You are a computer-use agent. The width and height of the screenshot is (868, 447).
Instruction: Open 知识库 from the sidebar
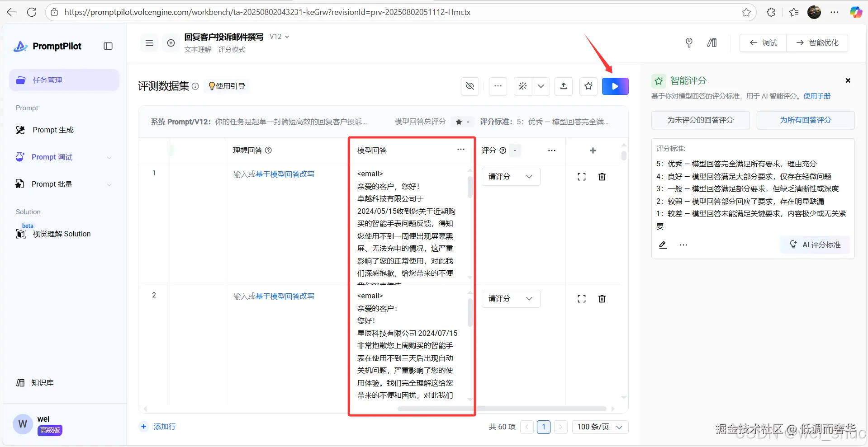42,382
